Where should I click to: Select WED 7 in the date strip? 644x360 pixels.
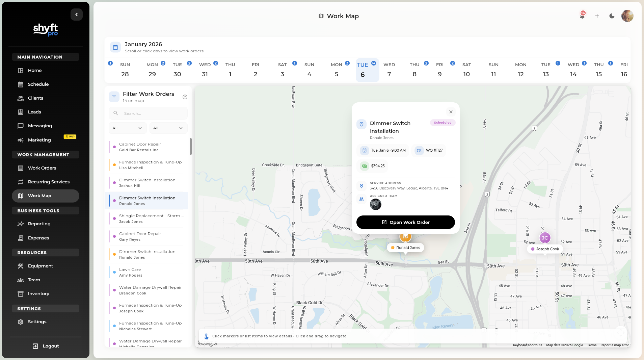coord(390,70)
